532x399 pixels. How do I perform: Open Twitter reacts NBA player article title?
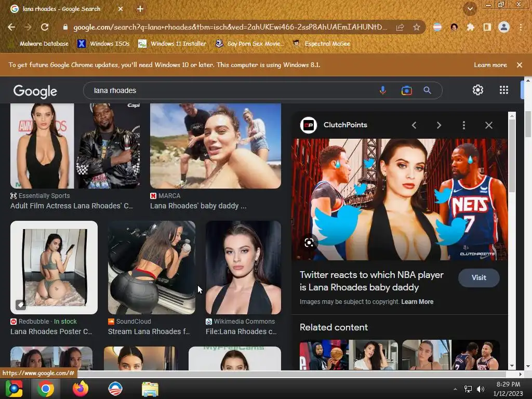coord(371,281)
